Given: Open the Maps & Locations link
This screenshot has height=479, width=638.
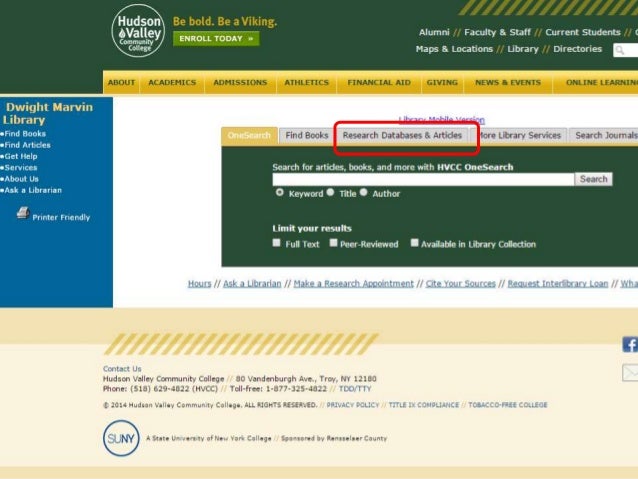Looking at the screenshot, I should (454, 49).
